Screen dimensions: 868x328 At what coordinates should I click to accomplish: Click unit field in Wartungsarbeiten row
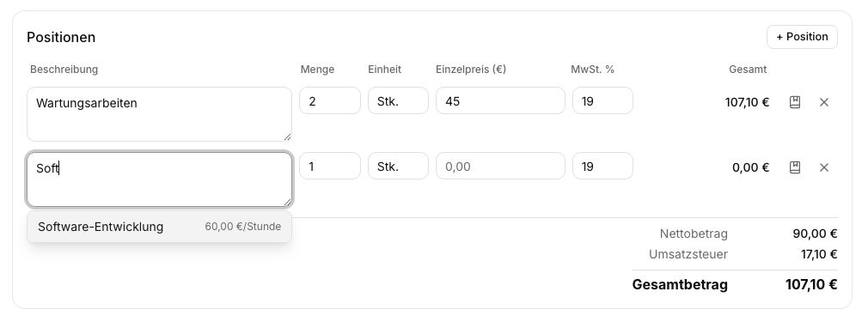[x=398, y=100]
